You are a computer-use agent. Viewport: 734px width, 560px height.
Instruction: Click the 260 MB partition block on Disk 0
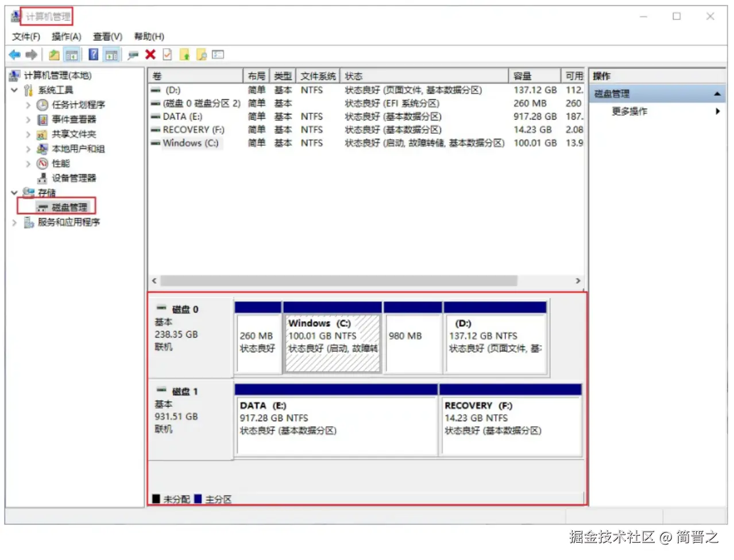258,337
